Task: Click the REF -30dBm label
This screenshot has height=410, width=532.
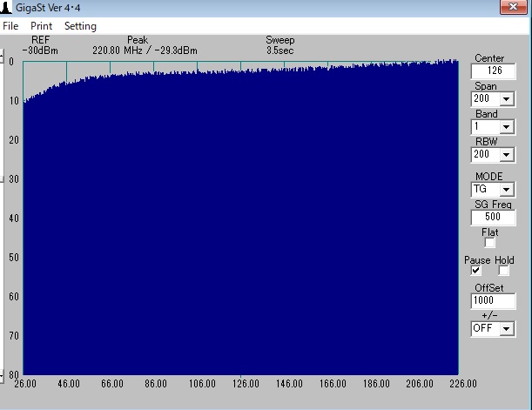Action: click(x=40, y=45)
